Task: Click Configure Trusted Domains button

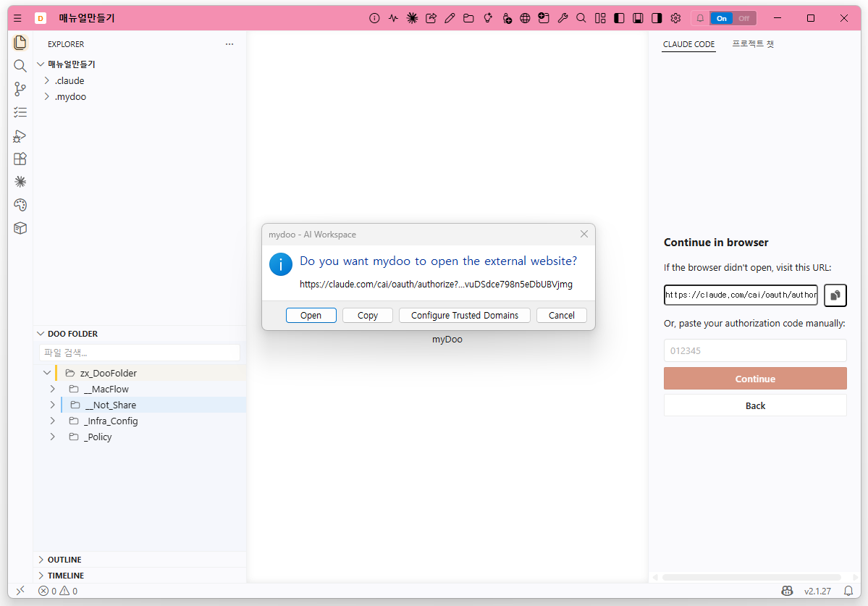Action: coord(465,316)
